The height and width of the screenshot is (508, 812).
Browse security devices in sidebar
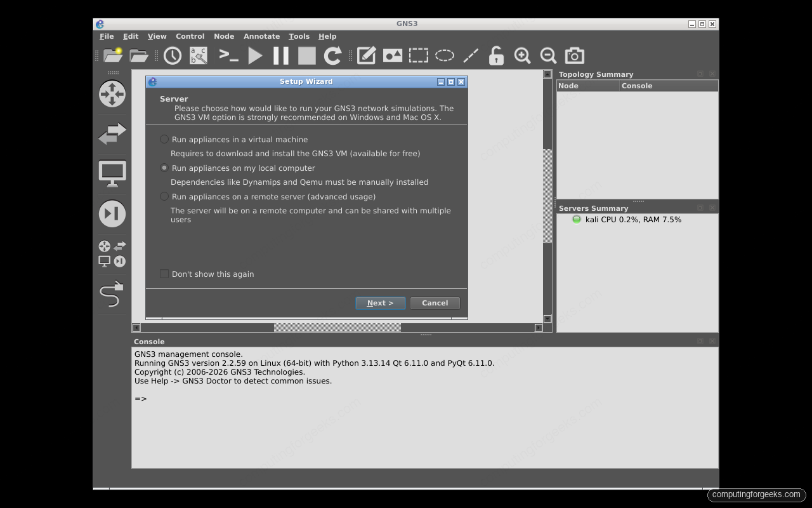[x=112, y=213]
